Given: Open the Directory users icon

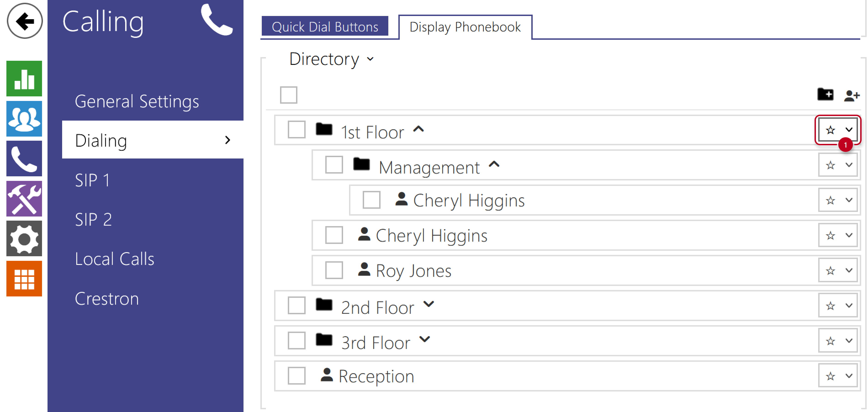Looking at the screenshot, I should (x=24, y=119).
